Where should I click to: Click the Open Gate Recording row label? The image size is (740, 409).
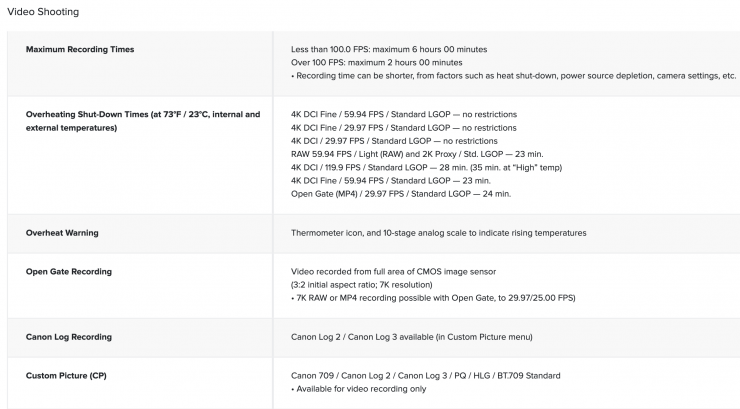69,271
